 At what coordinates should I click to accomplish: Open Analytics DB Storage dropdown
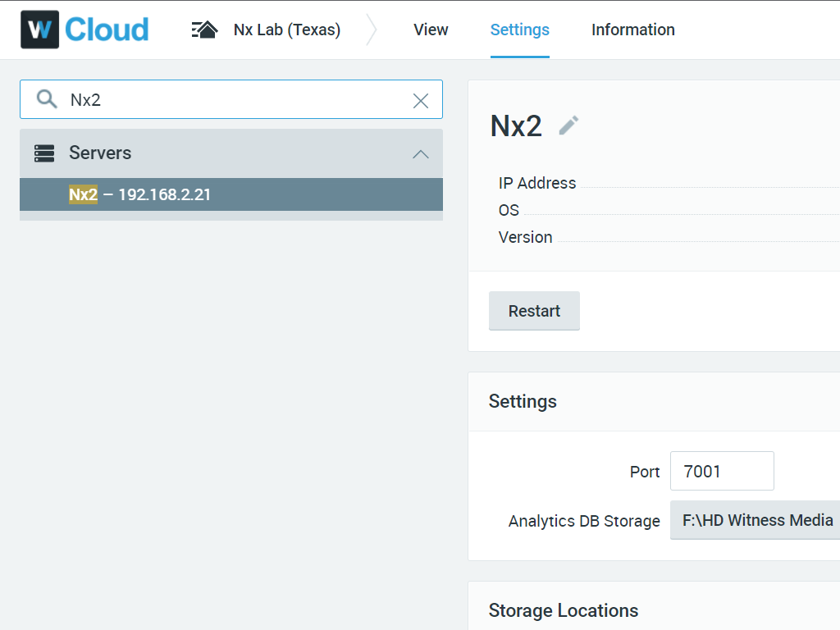pos(755,520)
